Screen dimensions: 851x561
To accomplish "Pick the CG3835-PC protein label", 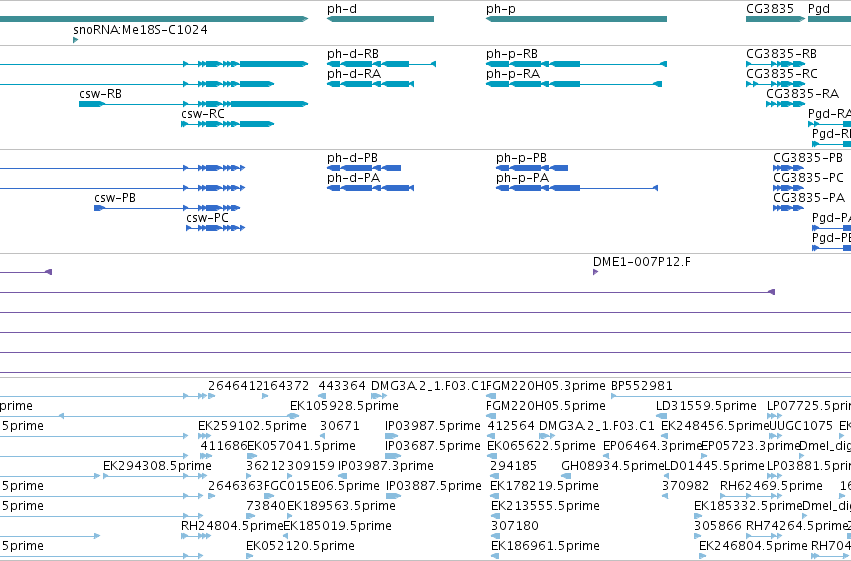I will tap(808, 178).
